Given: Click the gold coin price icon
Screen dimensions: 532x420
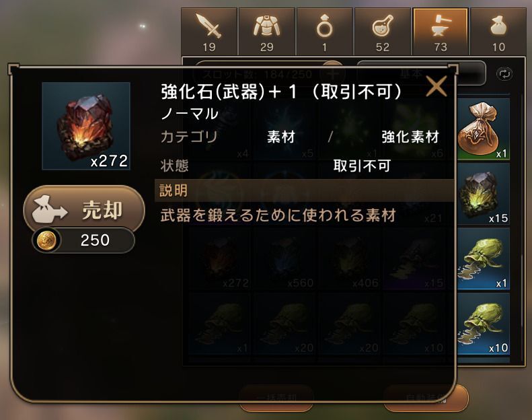Looking at the screenshot, I should tap(46, 240).
